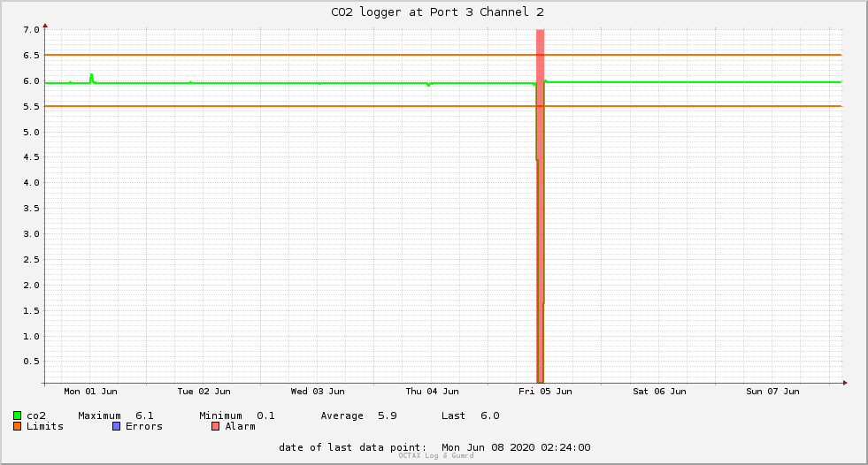
Task: Click the green co2 legend swatch
Action: [17, 415]
